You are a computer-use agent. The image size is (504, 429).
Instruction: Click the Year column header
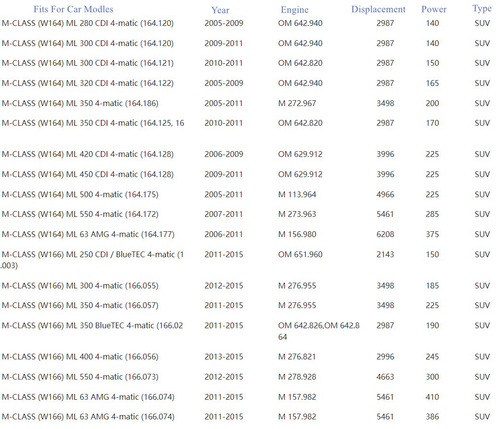(220, 10)
